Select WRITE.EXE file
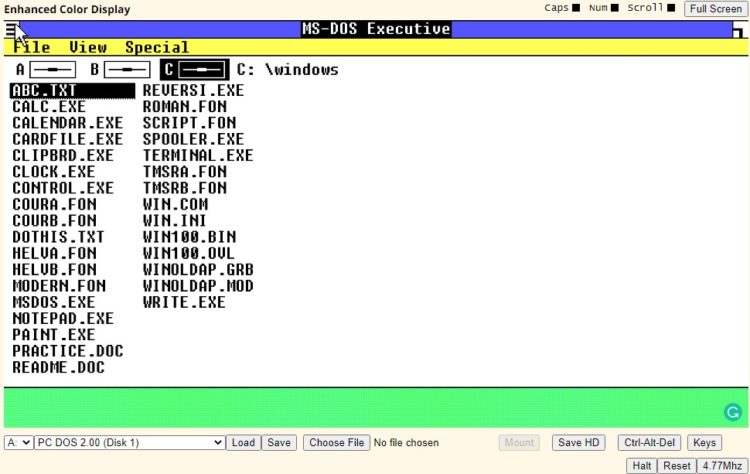 pos(184,302)
